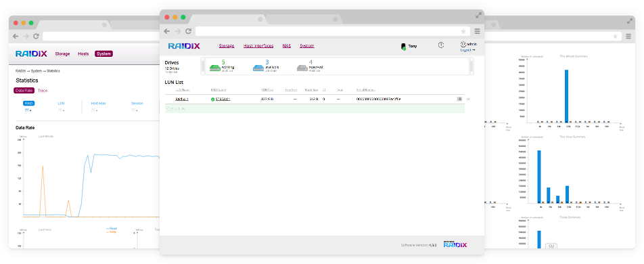The height and width of the screenshot is (264, 644).
Task: Open the dropdown under the LUN filter
Action: tap(61, 110)
